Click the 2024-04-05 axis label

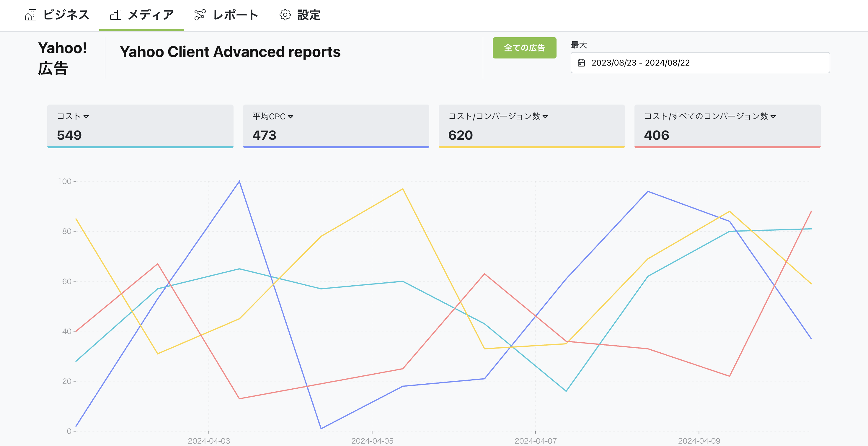tap(372, 440)
